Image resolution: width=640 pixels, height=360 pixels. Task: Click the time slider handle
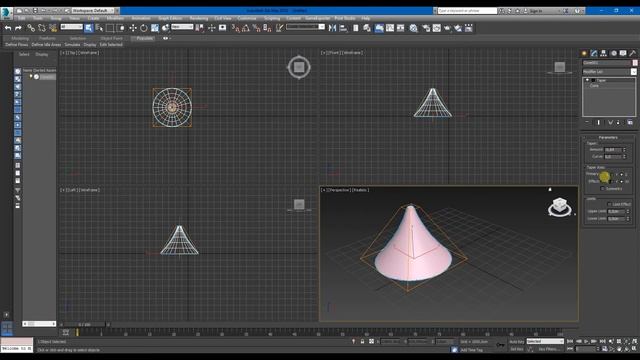point(85,324)
